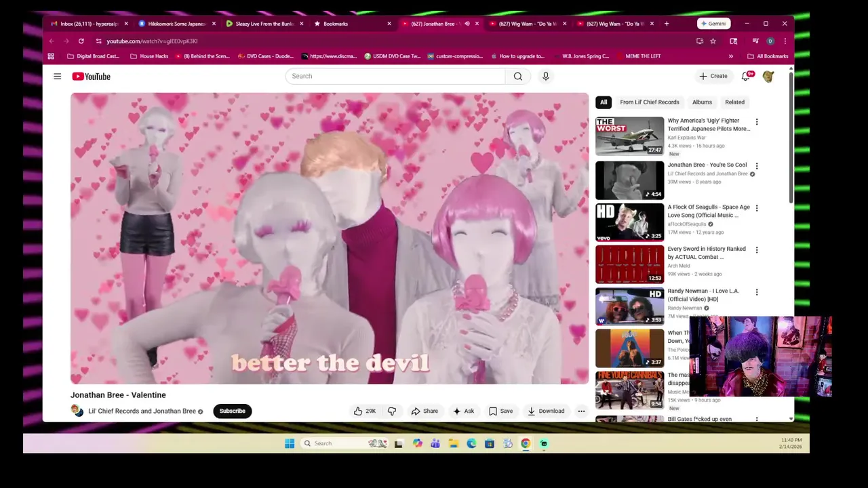
Task: Click the YouTube search input field
Action: [x=395, y=76]
